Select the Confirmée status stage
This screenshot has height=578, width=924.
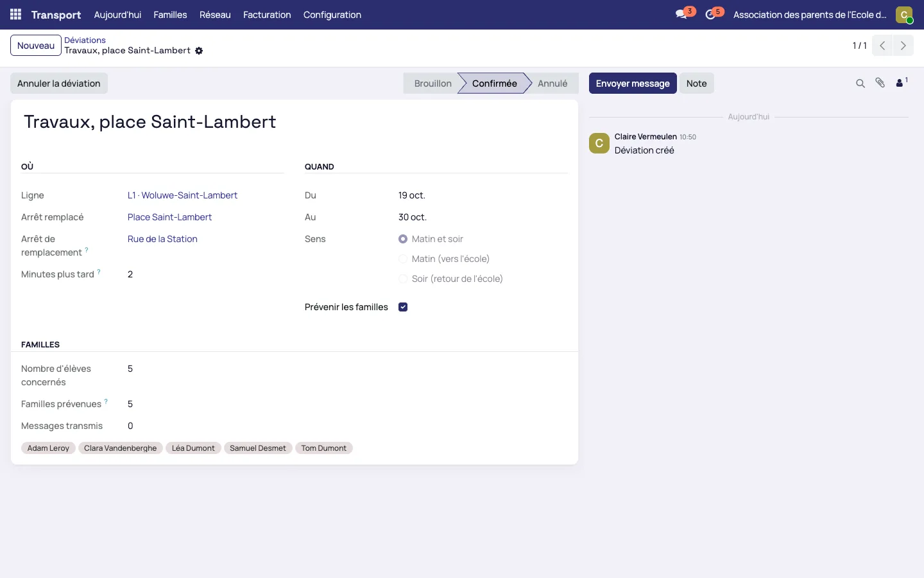point(494,83)
